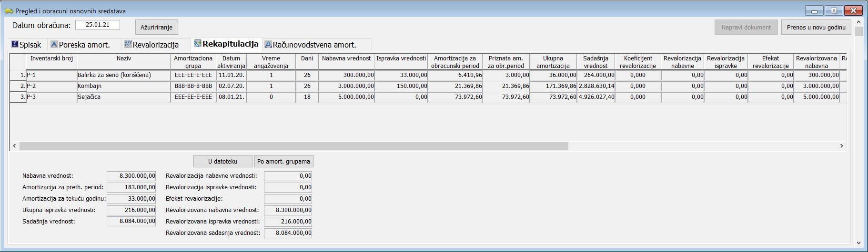Switch to the Spisak tab
868x252 pixels.
click(x=27, y=45)
